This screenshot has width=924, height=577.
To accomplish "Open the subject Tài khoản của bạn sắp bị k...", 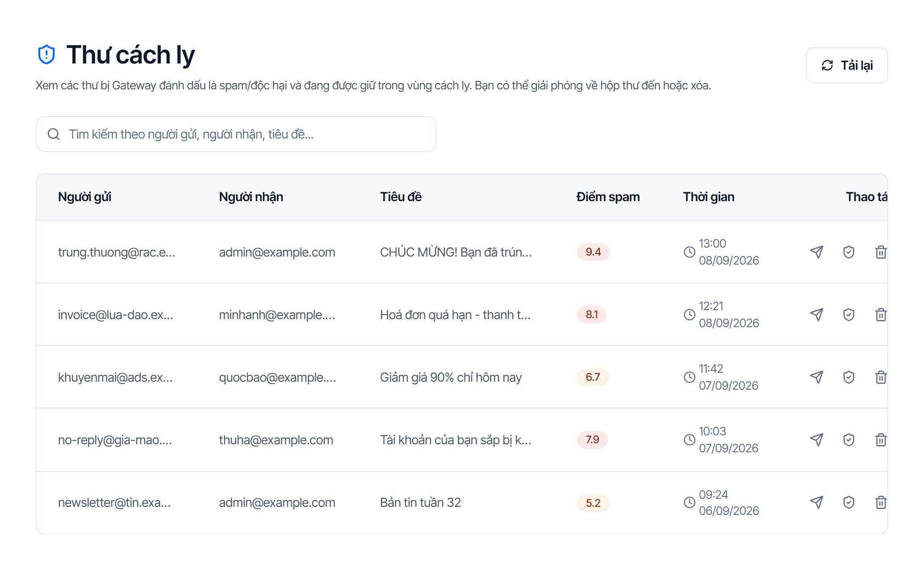I will click(x=456, y=440).
